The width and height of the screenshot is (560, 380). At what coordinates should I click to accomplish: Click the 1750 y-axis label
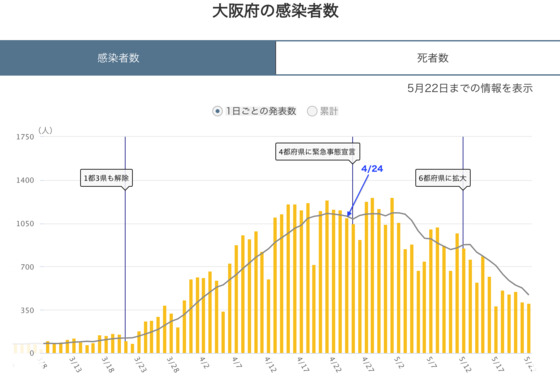coord(25,137)
